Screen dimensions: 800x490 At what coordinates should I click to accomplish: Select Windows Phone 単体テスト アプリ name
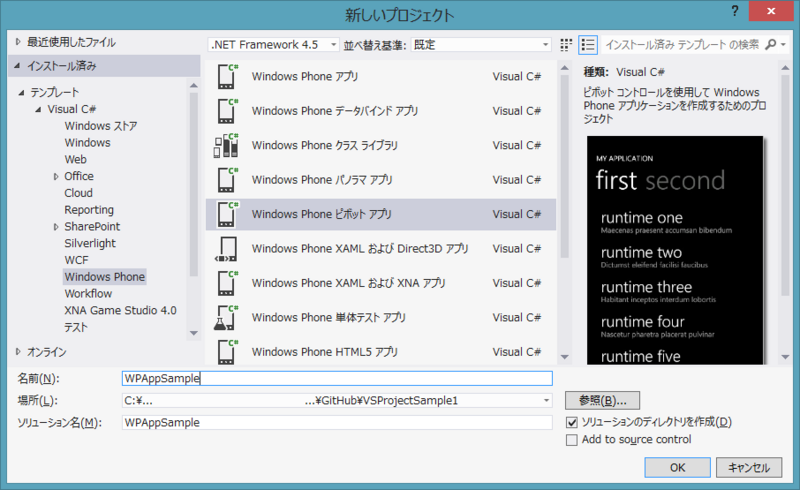tap(329, 317)
